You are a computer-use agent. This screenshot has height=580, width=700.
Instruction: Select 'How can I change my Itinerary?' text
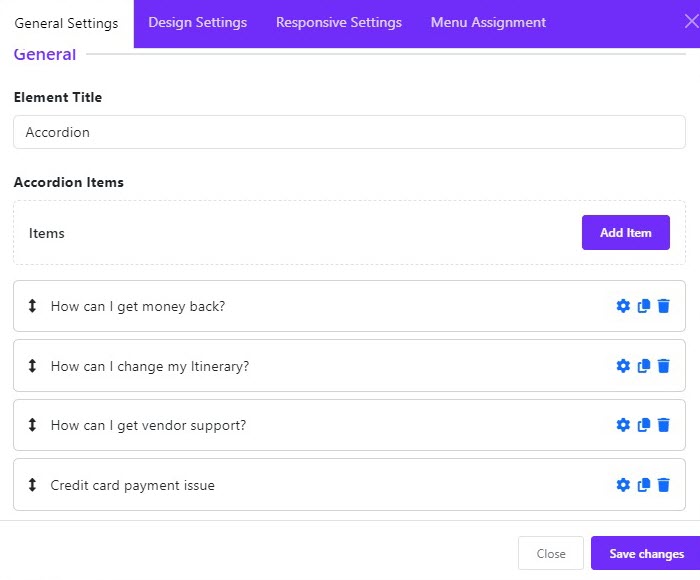(150, 366)
